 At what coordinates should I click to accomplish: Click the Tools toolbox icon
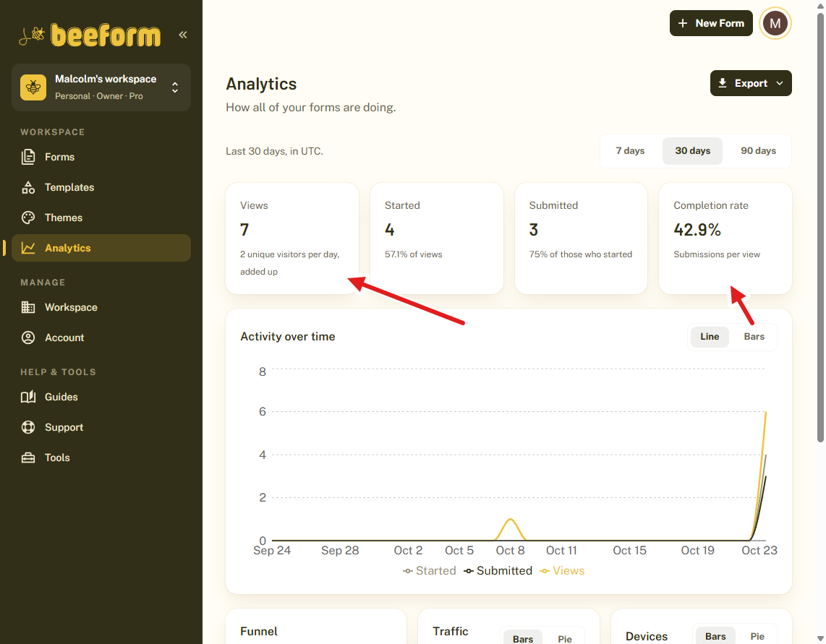[x=28, y=458]
